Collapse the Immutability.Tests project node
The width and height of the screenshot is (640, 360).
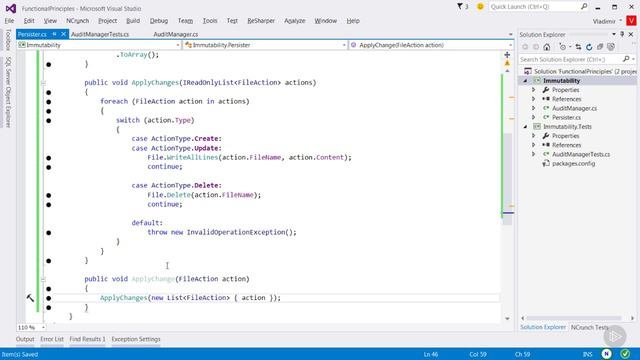[525, 127]
